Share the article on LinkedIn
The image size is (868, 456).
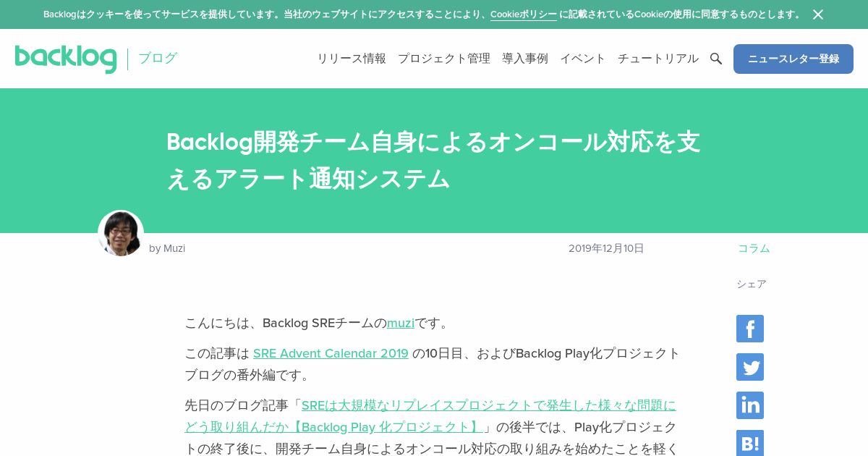tap(750, 405)
